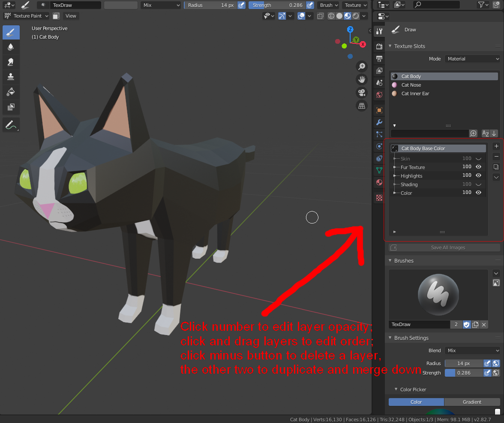Viewport: 504px width, 423px height.
Task: Toggle strength pressure sensitivity in header
Action: [x=310, y=5]
